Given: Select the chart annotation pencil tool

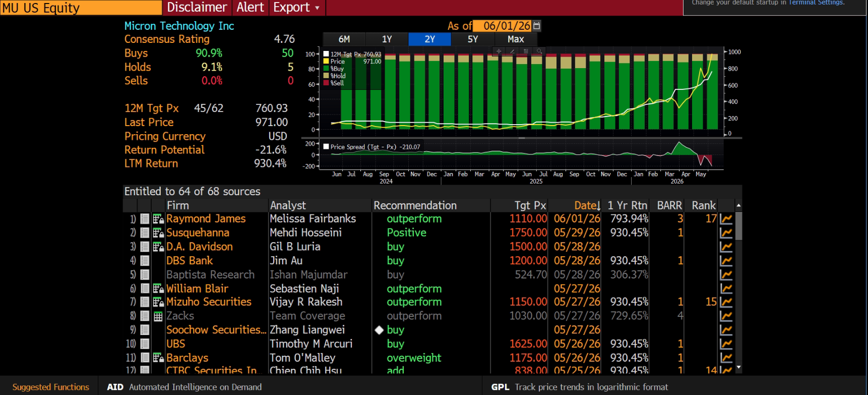Looking at the screenshot, I should click(x=512, y=51).
